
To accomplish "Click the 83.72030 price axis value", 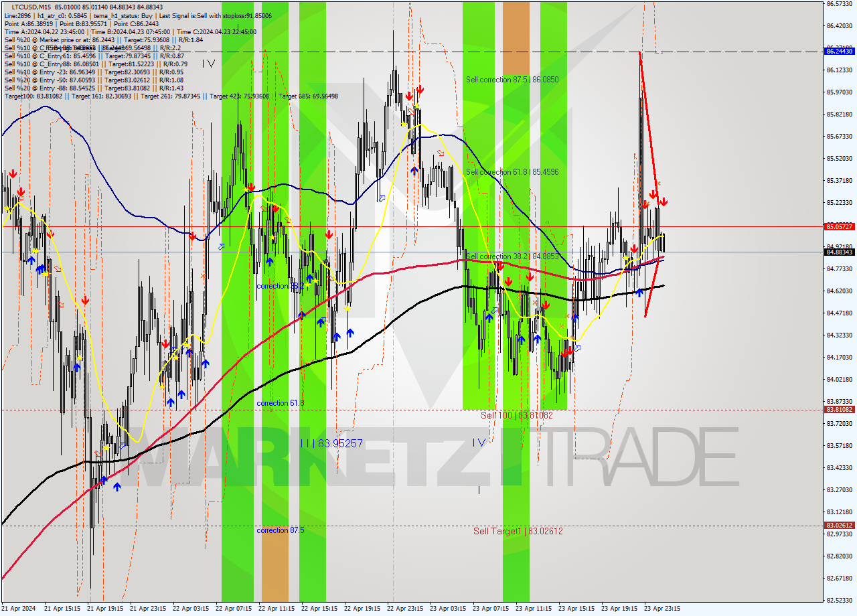I will 839,423.
